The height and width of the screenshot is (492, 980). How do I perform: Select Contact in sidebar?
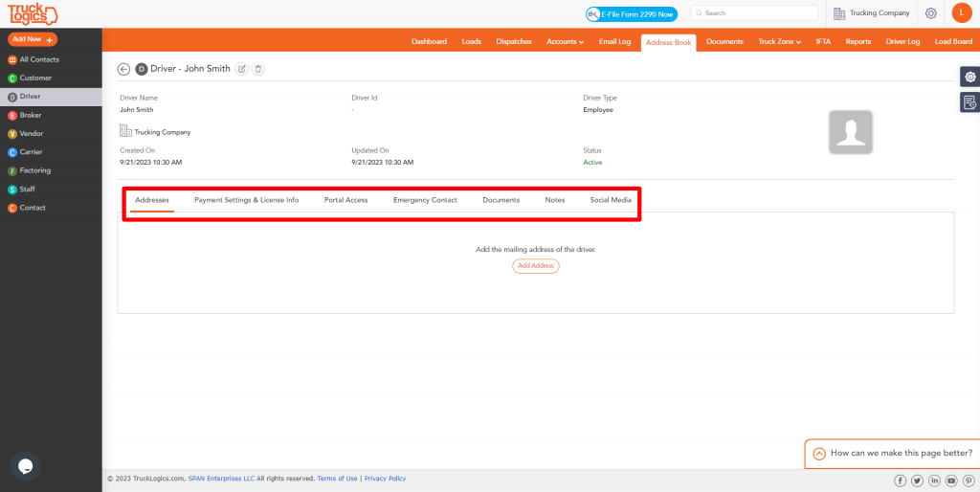click(x=51, y=208)
